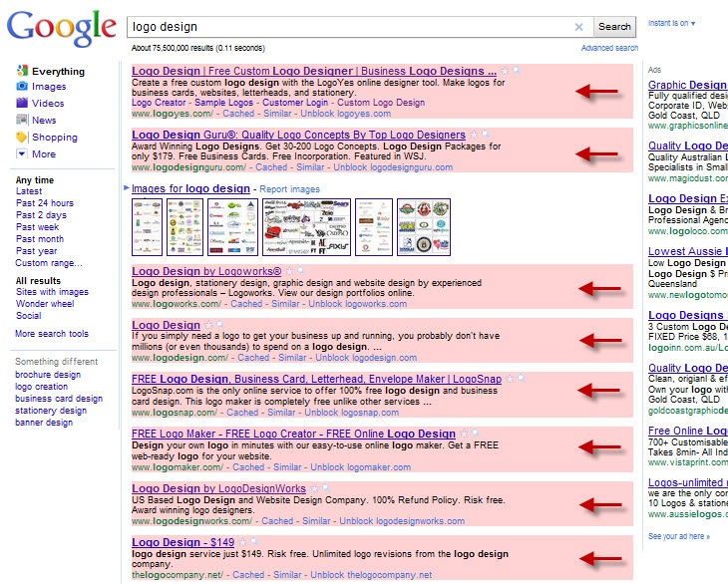This screenshot has height=584, width=728.
Task: Clear the search box with the X icon
Action: 578,27
